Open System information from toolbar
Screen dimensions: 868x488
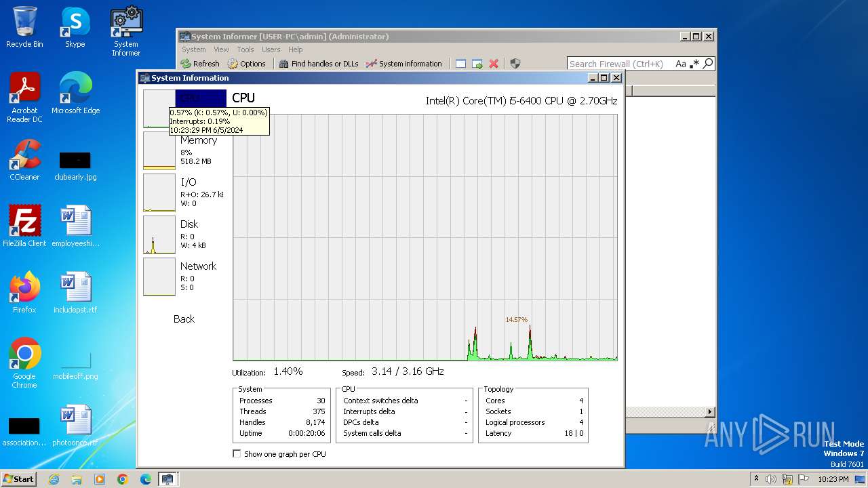pos(404,64)
